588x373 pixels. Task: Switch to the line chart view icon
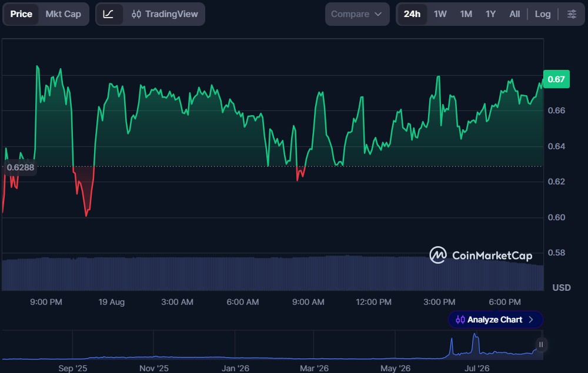(108, 14)
